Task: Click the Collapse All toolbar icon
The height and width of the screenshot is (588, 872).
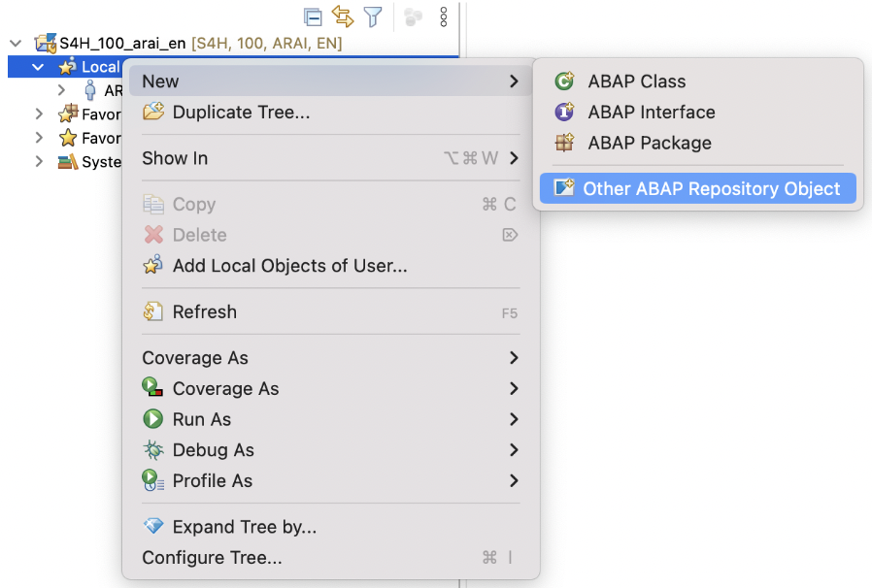Action: click(x=313, y=17)
